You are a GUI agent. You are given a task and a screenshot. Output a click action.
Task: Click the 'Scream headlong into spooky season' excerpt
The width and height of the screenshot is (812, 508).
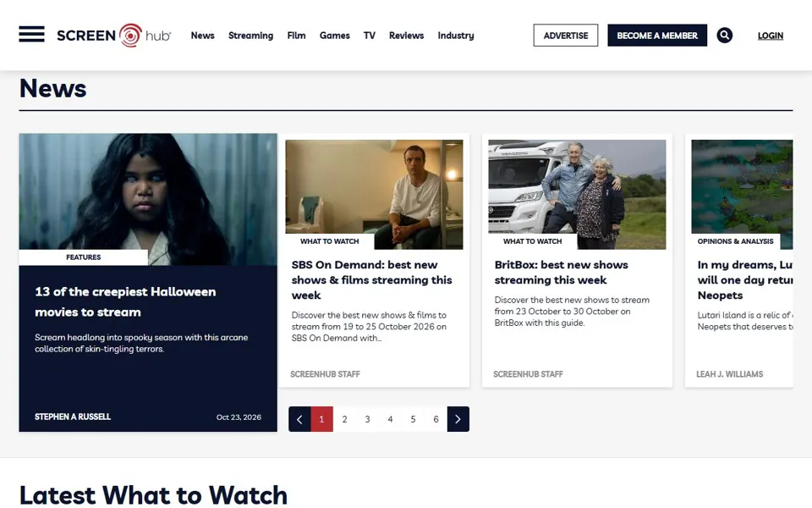coord(141,343)
